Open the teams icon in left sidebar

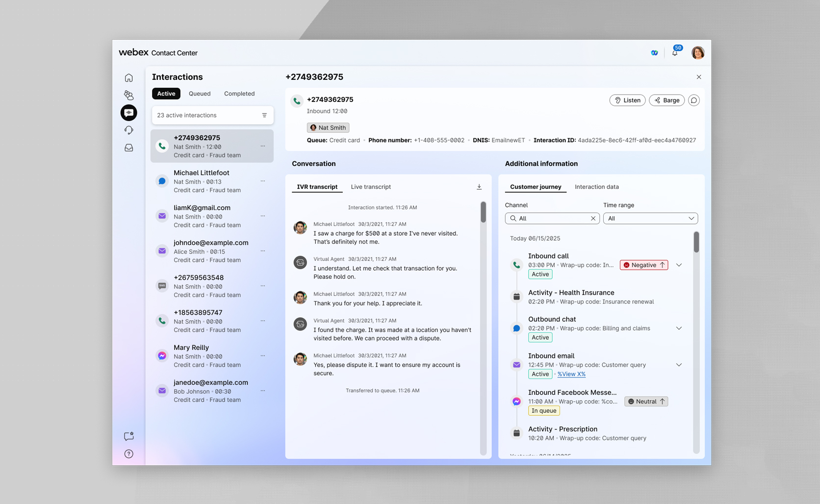tap(128, 95)
